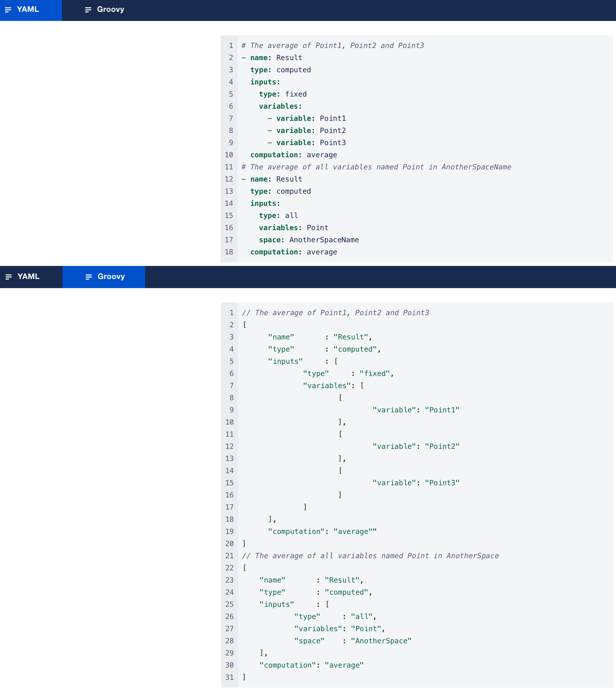Viewport: 616px width, 691px height.
Task: Click the Groovy comment about AnotherSpace
Action: [x=370, y=556]
